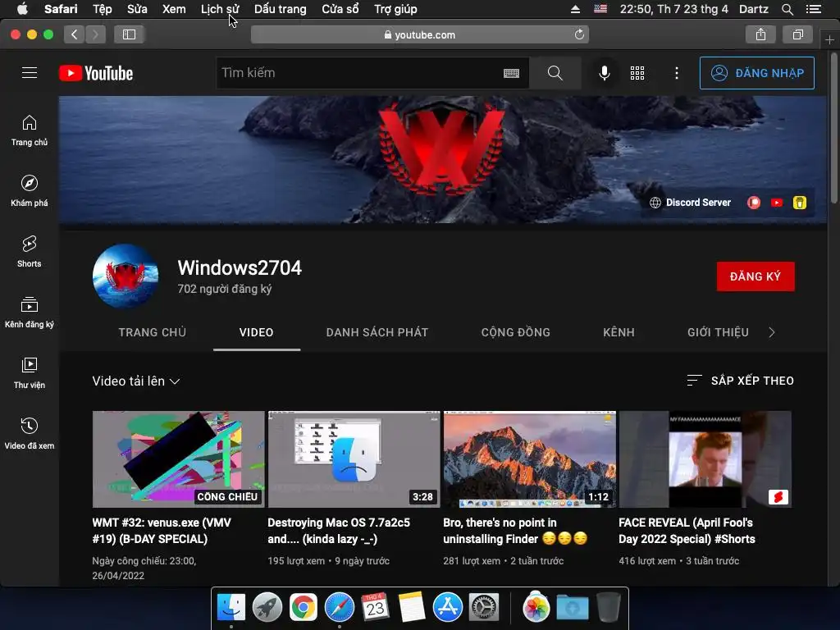Open the YouTube apps grid
Viewport: 840px width, 630px height.
tap(637, 73)
